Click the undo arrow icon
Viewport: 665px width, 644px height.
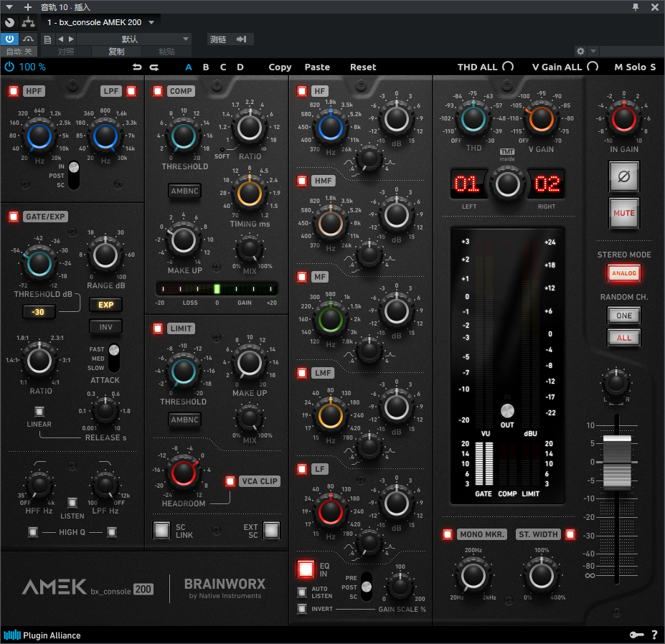pyautogui.click(x=137, y=67)
